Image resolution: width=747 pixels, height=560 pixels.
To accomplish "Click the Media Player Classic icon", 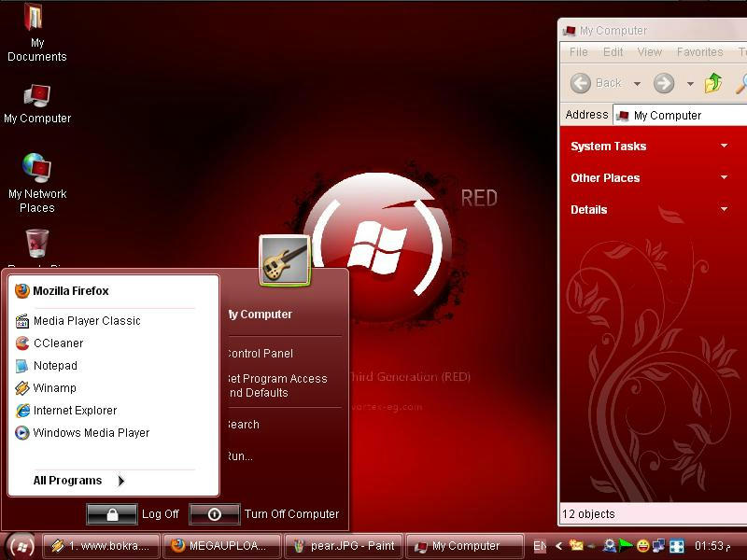I will (21, 321).
